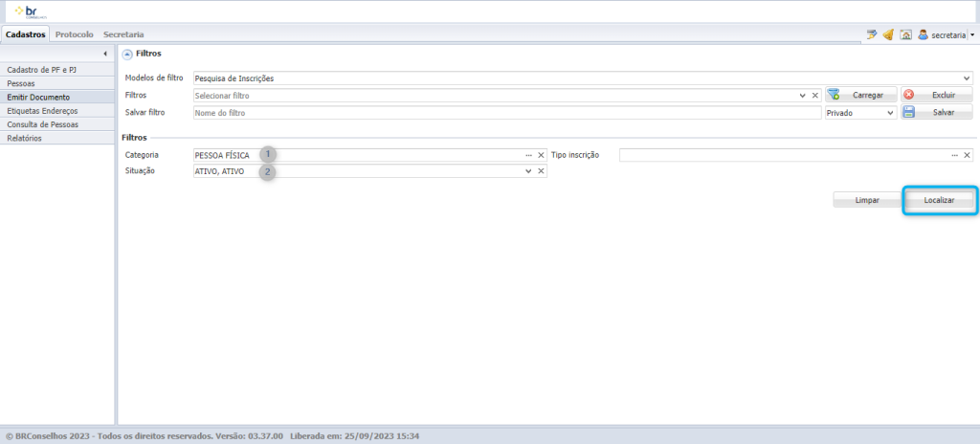Open Relatórios in the sidebar
The width and height of the screenshot is (980, 444).
pyautogui.click(x=57, y=138)
